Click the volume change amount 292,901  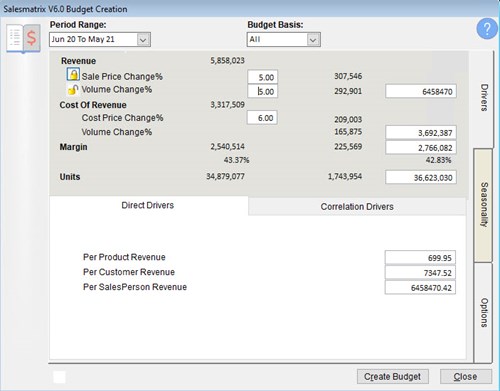348,91
